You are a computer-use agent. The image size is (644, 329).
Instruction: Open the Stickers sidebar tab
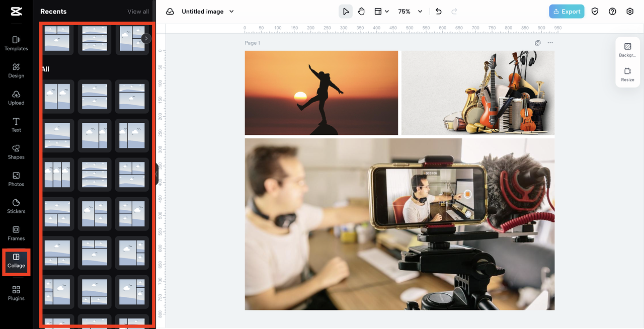(16, 206)
